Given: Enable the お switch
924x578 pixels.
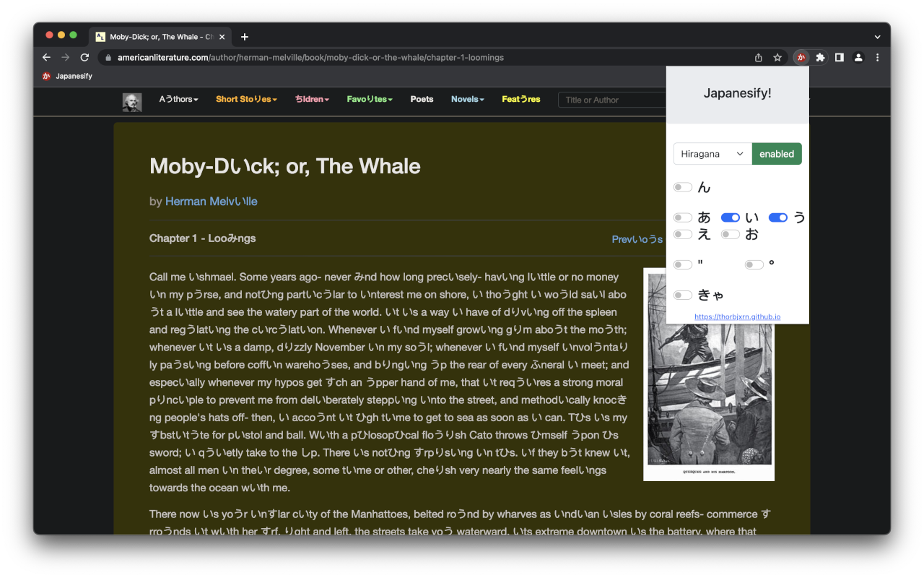Looking at the screenshot, I should [731, 234].
